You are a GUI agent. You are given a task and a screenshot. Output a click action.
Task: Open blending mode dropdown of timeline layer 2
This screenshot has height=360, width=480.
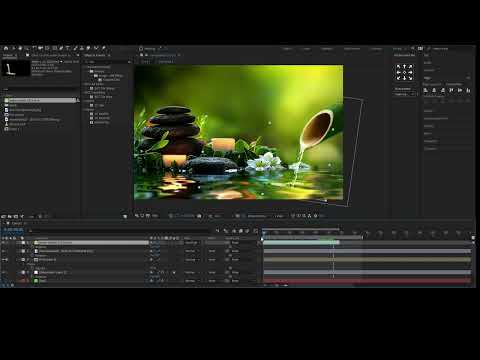pos(192,251)
